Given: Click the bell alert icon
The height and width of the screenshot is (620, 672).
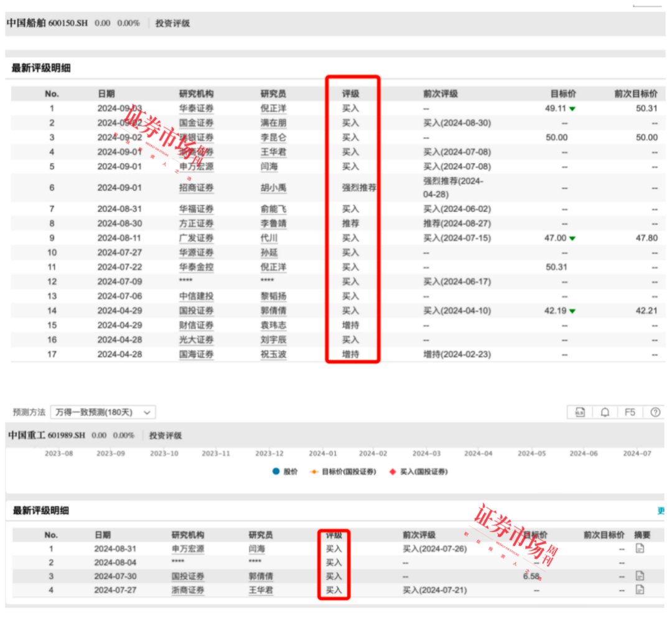Looking at the screenshot, I should (605, 413).
